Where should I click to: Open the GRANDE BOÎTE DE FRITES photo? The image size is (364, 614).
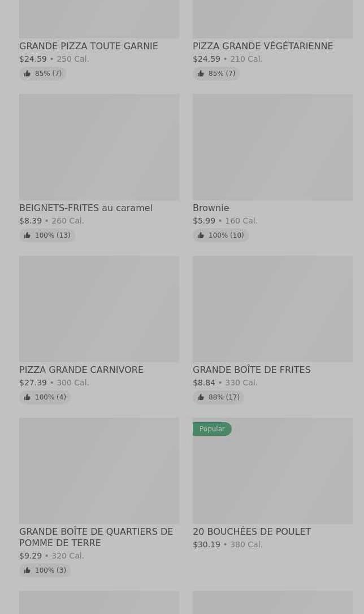click(x=272, y=309)
